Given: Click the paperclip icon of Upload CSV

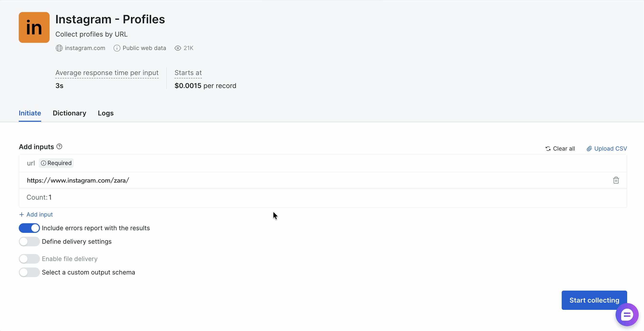Looking at the screenshot, I should pyautogui.click(x=589, y=149).
